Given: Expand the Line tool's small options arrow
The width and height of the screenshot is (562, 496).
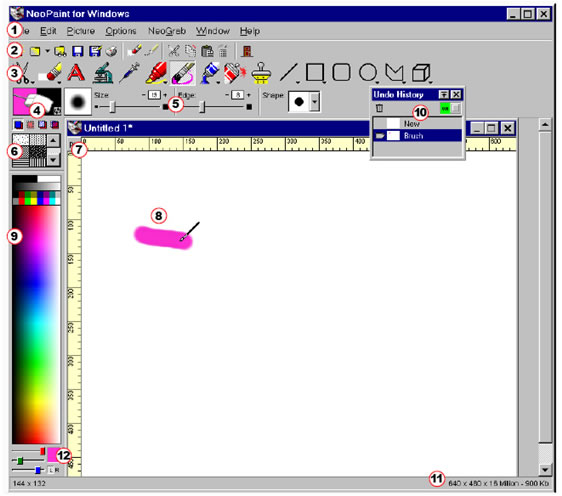Looking at the screenshot, I should click(297, 83).
